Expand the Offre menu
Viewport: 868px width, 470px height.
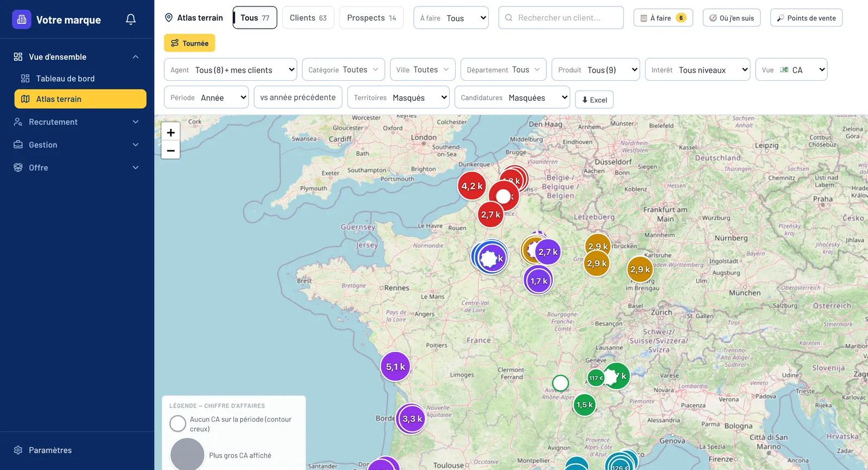136,168
